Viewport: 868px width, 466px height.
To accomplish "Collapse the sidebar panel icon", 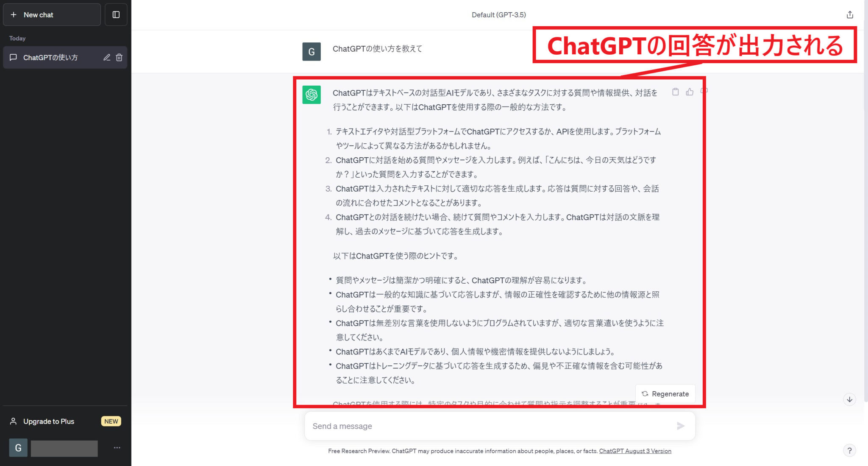I will [116, 14].
